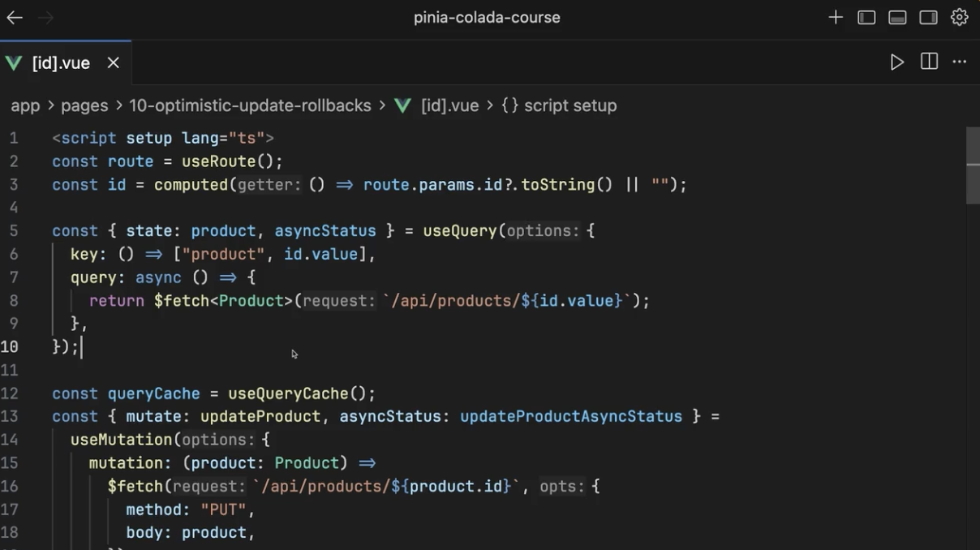980x550 pixels.
Task: Click useQueryCache on line 12
Action: [x=288, y=393]
